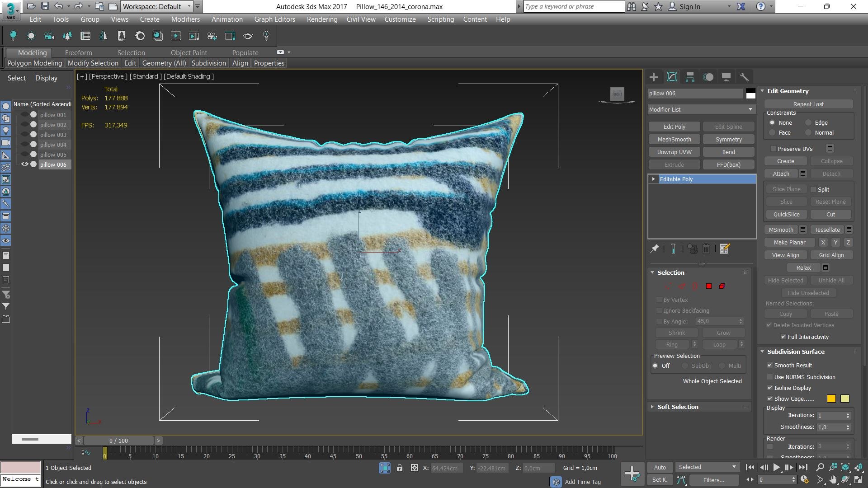Select Polygon sub-object level icon

(x=709, y=286)
